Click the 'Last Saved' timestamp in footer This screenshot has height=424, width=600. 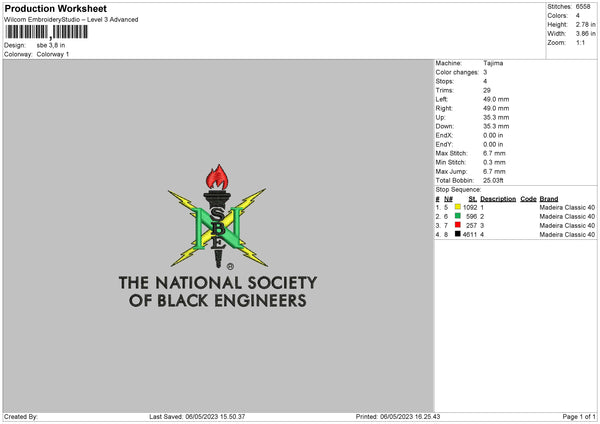(x=197, y=416)
